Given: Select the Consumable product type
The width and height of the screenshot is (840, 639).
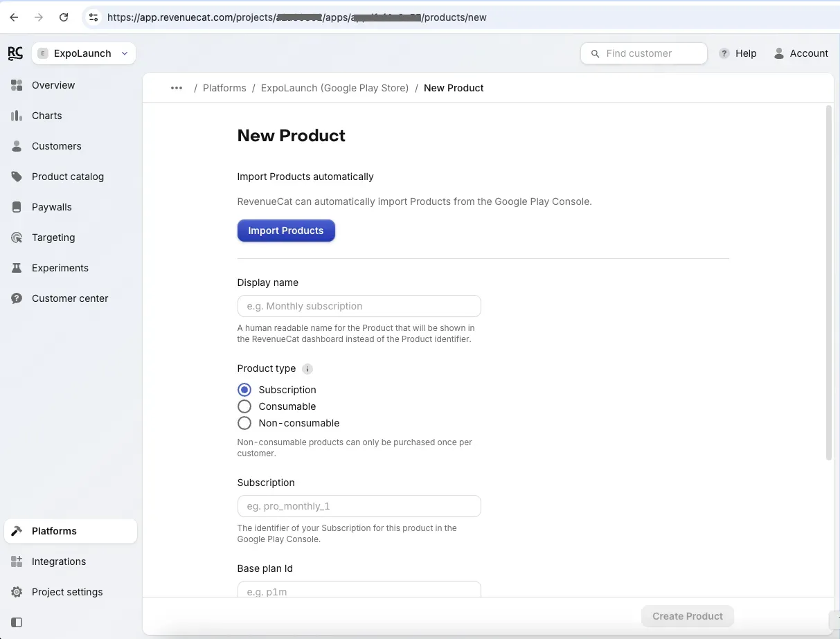Looking at the screenshot, I should coord(244,406).
